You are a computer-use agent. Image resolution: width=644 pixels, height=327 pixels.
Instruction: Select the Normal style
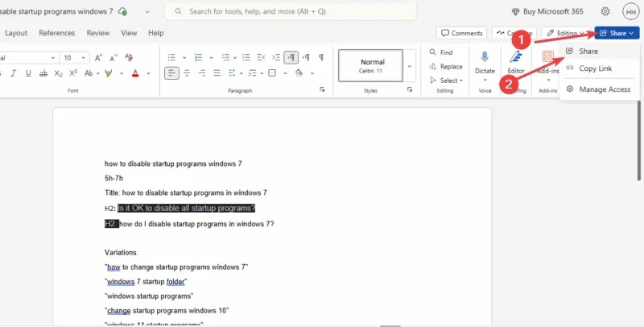pyautogui.click(x=371, y=66)
